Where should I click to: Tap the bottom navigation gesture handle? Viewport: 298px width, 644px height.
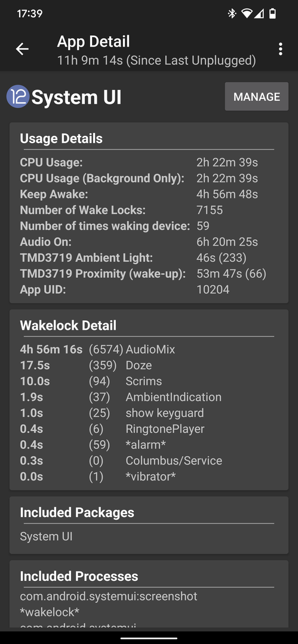(x=149, y=639)
